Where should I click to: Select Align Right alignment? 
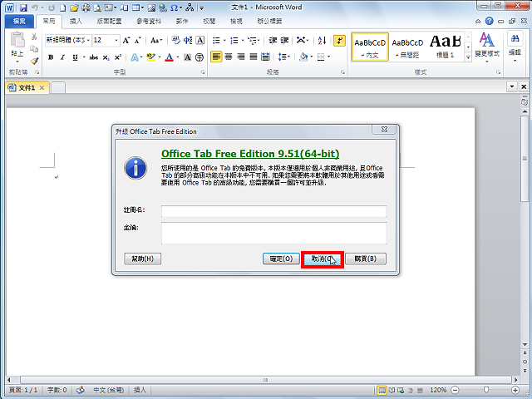241,57
